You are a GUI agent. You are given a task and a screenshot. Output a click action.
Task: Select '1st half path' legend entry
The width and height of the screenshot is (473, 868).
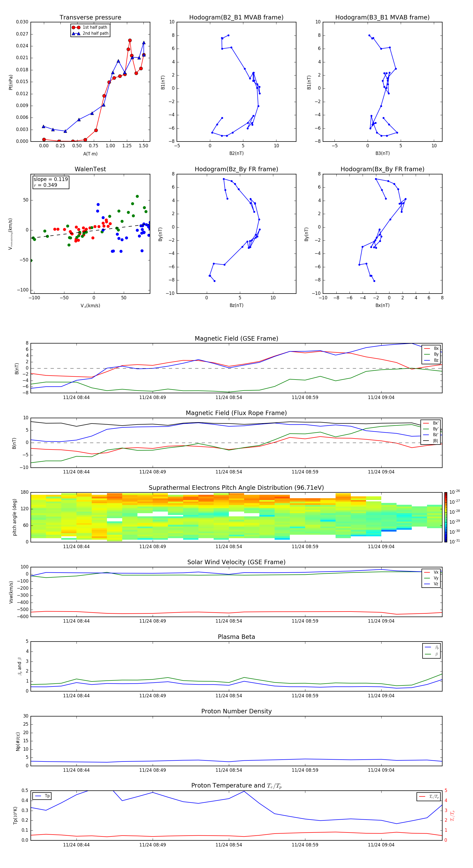point(90,27)
